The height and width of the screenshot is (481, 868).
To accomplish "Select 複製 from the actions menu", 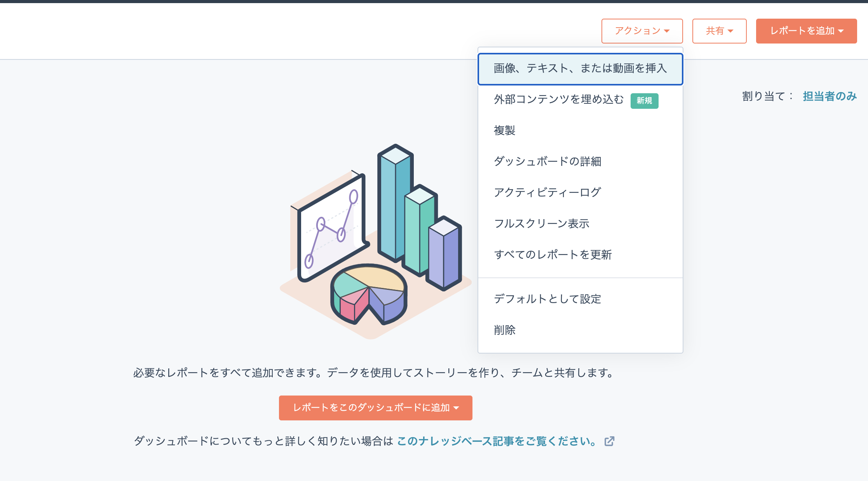I will point(504,131).
